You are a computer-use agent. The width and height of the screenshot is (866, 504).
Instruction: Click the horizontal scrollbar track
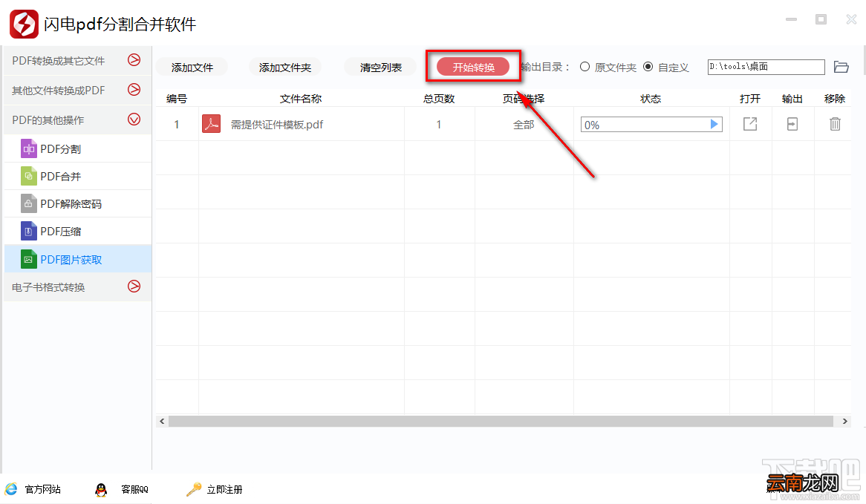tap(501, 421)
